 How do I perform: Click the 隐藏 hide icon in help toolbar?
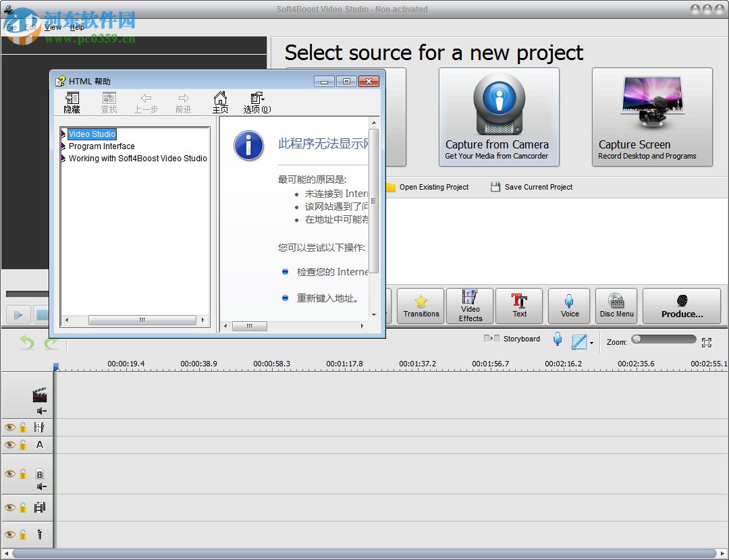click(72, 102)
